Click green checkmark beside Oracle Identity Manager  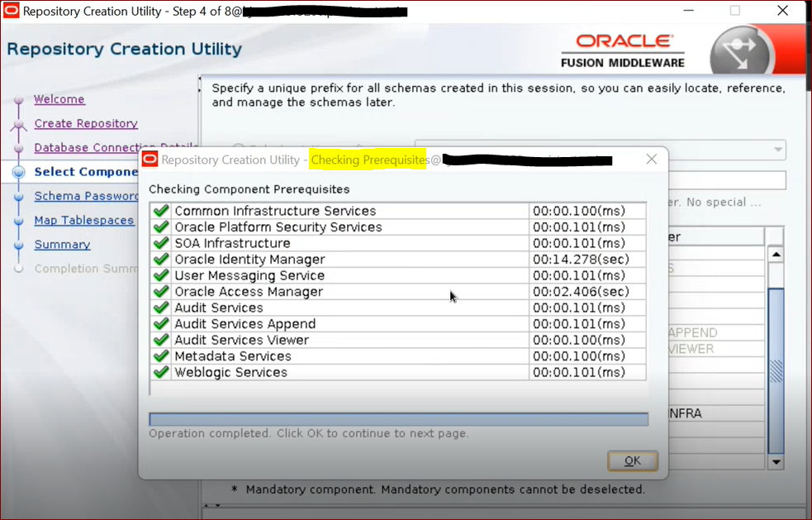[161, 259]
